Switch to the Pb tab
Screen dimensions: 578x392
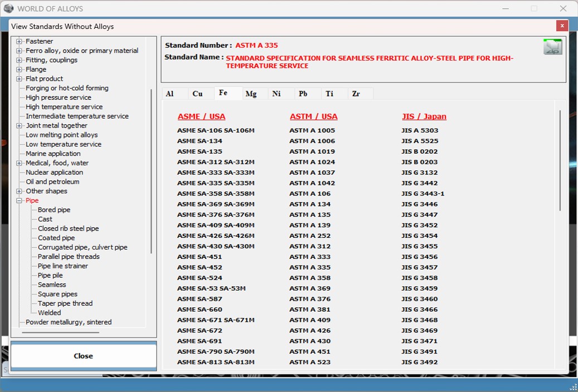point(308,94)
